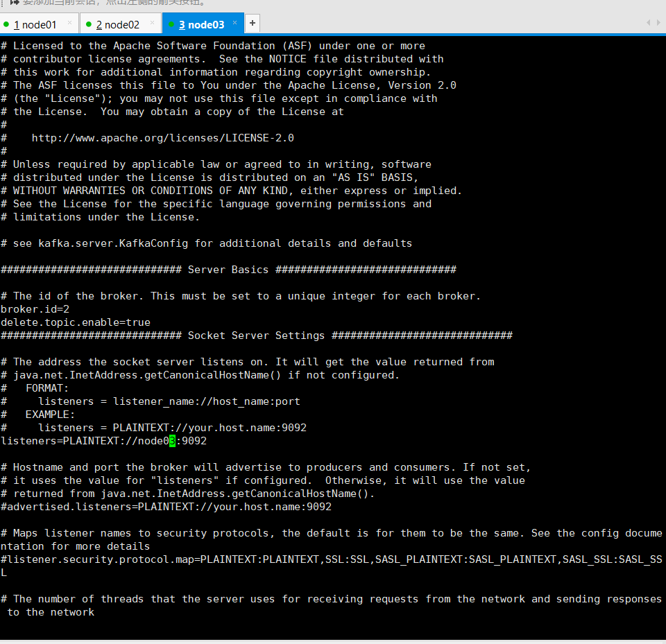Click the "#advertised.listeners" commented line

tap(166, 507)
